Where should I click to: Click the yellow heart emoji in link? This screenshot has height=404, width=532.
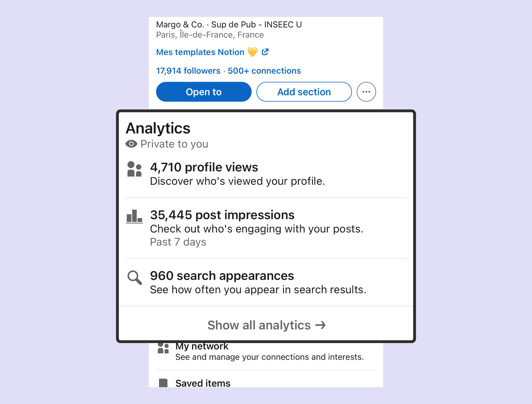point(252,52)
